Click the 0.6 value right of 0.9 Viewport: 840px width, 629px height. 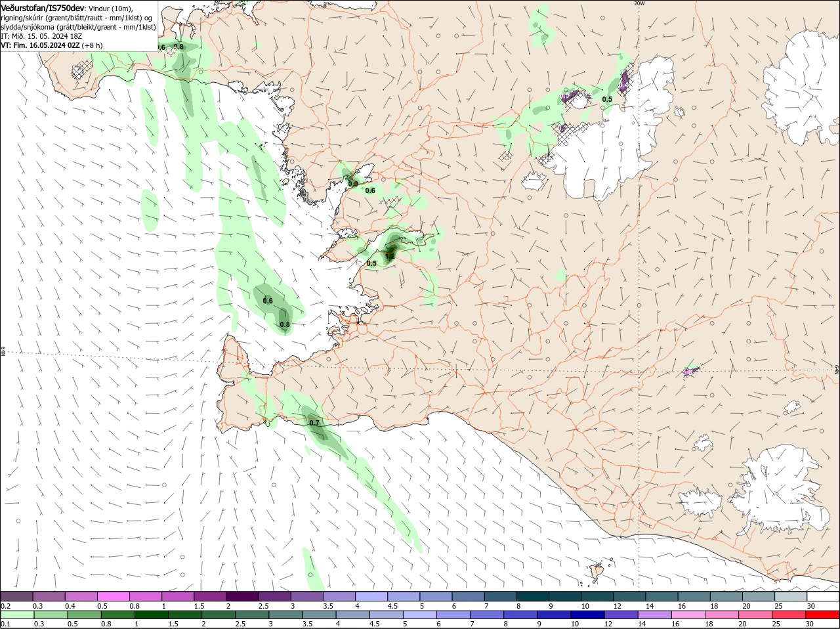(x=370, y=190)
